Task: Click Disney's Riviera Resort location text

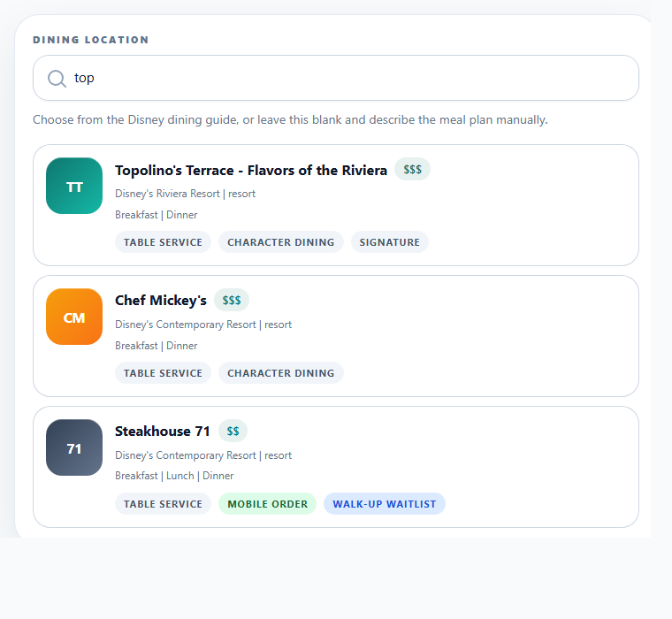Action: pyautogui.click(x=185, y=194)
